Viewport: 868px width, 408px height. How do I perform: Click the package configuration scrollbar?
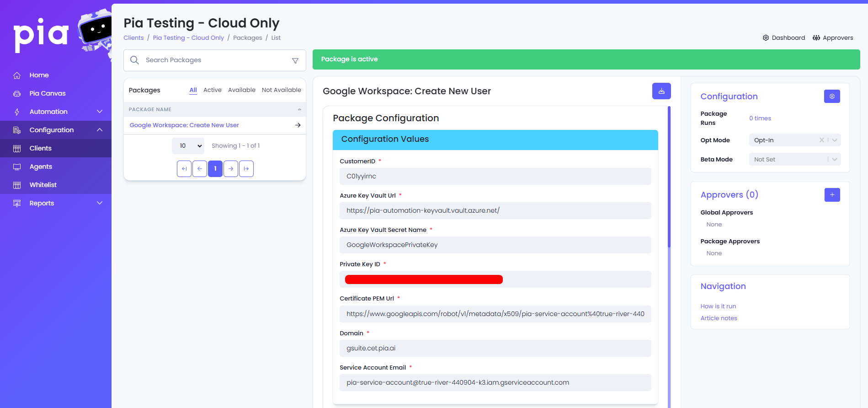coord(669,177)
